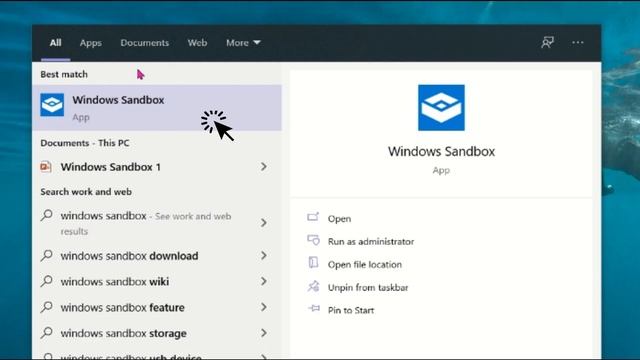Click the Run as administrator shield icon
This screenshot has width=640, height=360.
[x=313, y=240]
